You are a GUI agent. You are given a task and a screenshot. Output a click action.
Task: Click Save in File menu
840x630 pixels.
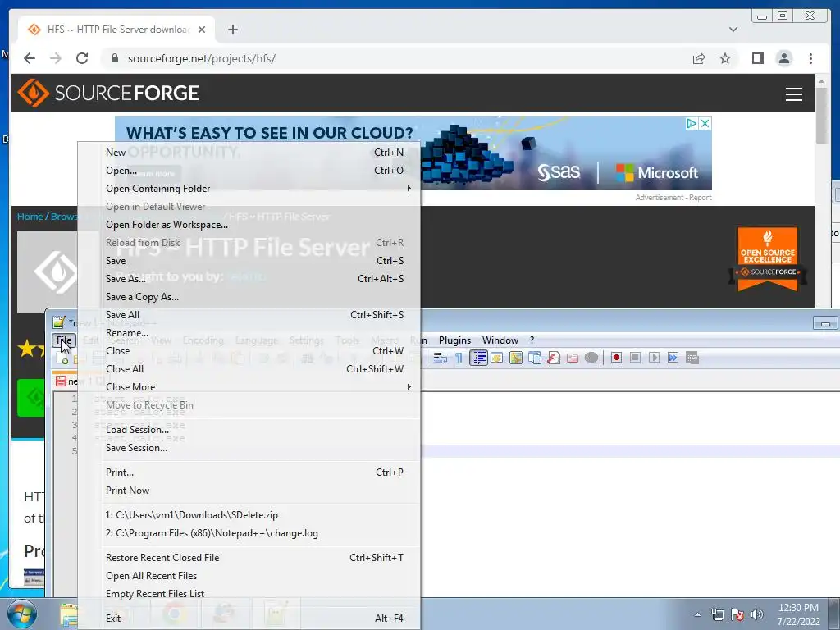tap(249, 261)
